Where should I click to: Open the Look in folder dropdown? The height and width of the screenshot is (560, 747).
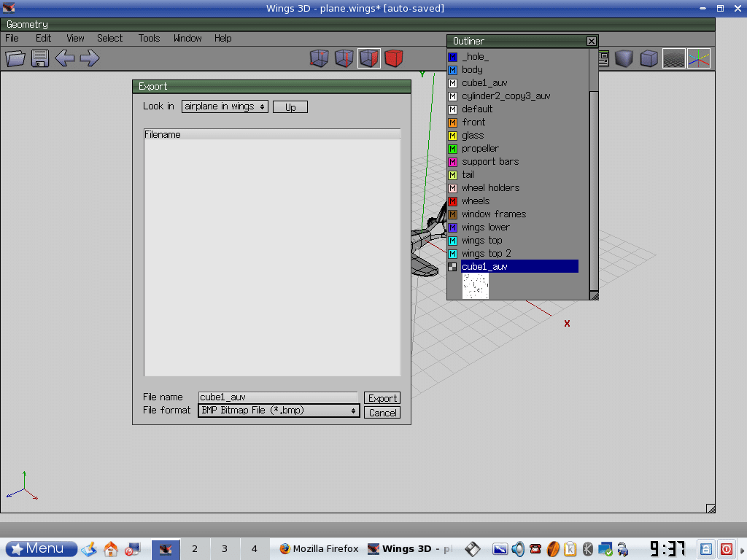225,106
